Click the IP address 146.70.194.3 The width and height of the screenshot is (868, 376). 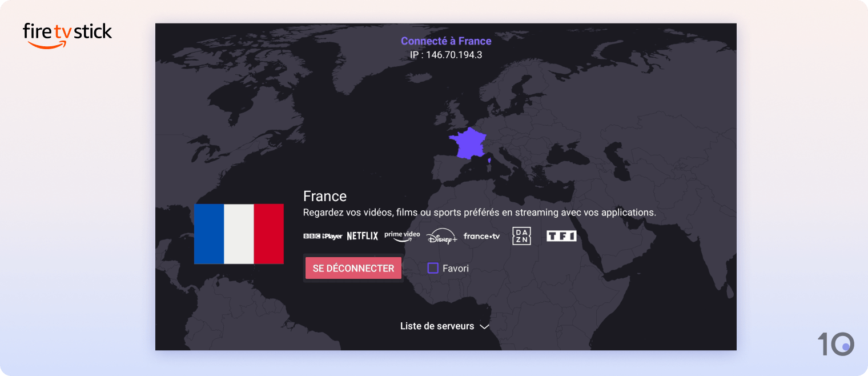445,55
